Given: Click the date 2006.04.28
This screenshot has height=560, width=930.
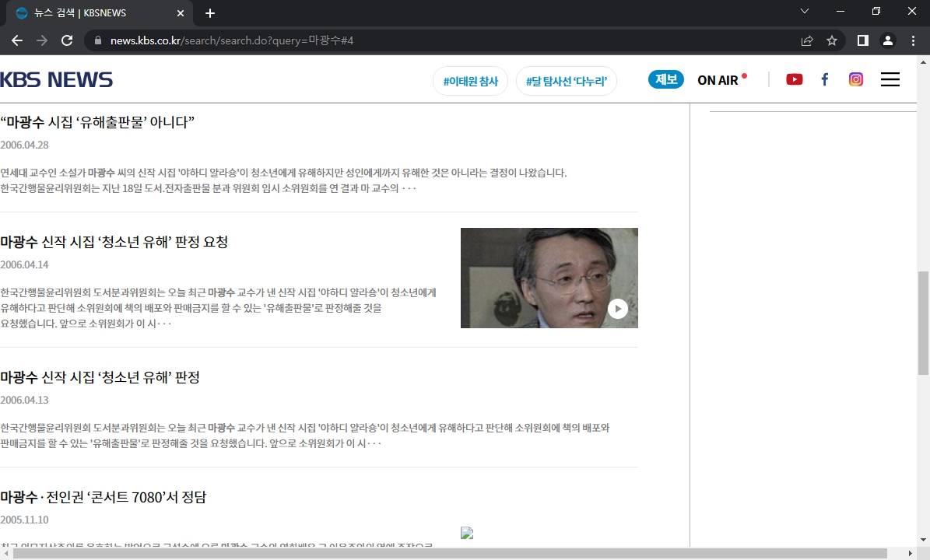Looking at the screenshot, I should tap(24, 145).
